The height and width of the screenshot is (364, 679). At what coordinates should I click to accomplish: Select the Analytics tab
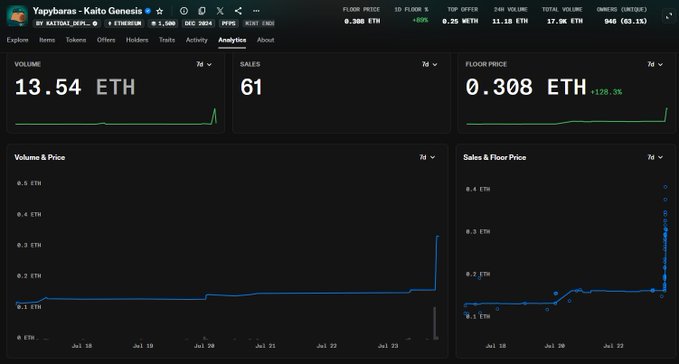click(232, 40)
